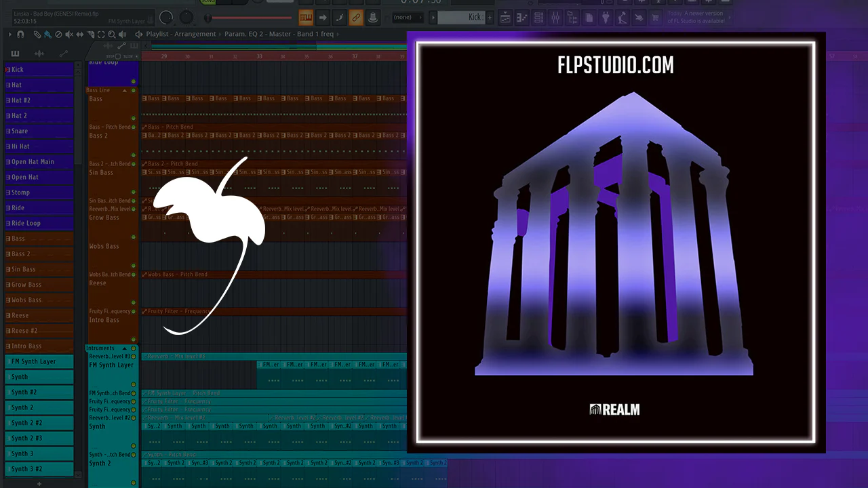868x488 pixels.
Task: Select the Synth 2 #3 pattern
Action: (x=39, y=438)
